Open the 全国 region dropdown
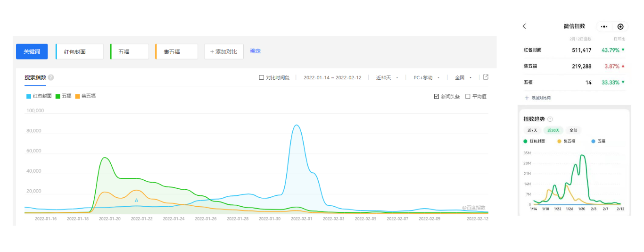This screenshot has height=252, width=644. (463, 77)
